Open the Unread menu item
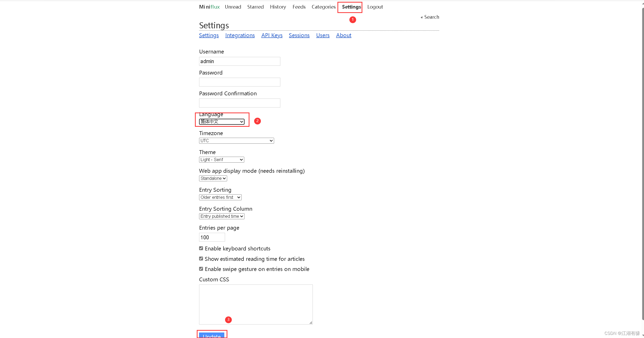Image resolution: width=644 pixels, height=338 pixels. (x=233, y=7)
